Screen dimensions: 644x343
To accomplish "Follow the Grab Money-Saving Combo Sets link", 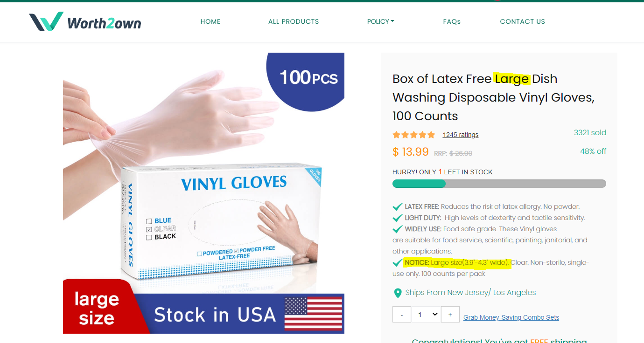I will point(511,317).
